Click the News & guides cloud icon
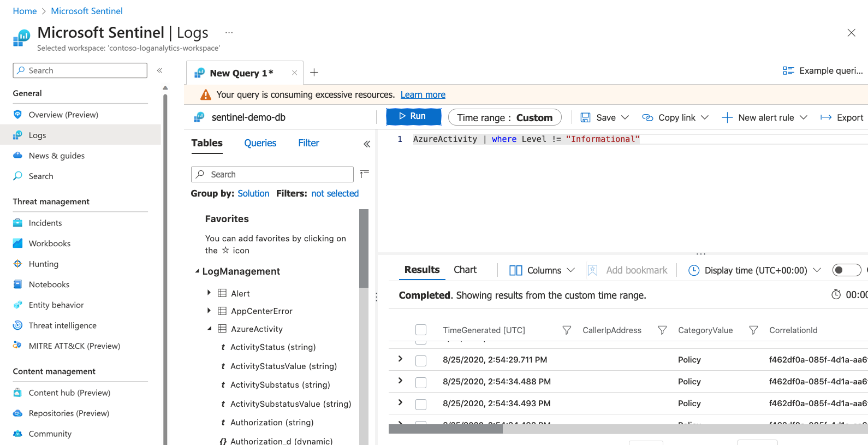Screen dimensions: 868x445 click(x=17, y=156)
